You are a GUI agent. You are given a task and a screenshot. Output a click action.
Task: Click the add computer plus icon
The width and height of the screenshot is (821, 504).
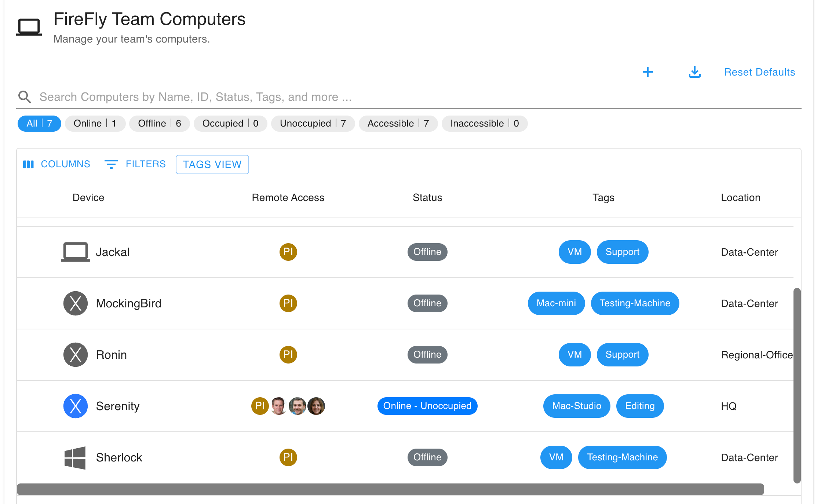(x=648, y=72)
